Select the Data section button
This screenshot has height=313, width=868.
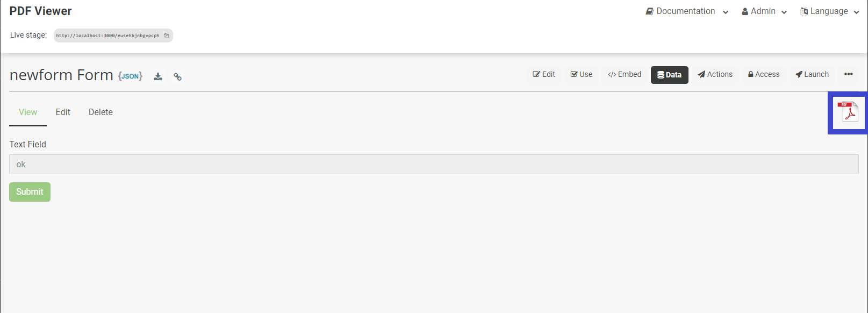pyautogui.click(x=669, y=75)
